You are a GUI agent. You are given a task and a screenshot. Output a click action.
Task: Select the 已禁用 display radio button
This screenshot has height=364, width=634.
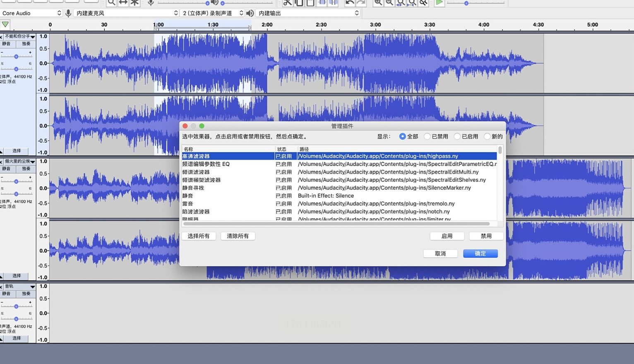[x=427, y=136]
